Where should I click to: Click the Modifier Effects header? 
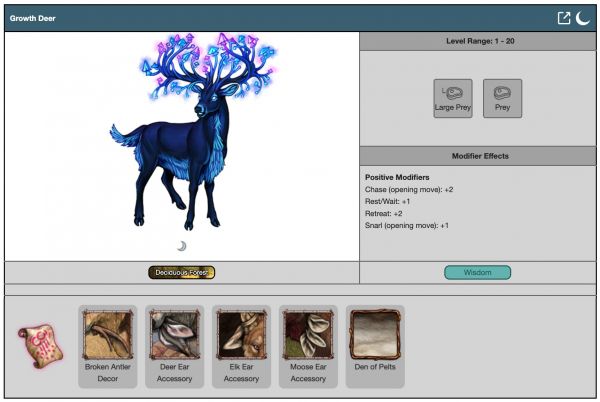pyautogui.click(x=477, y=156)
